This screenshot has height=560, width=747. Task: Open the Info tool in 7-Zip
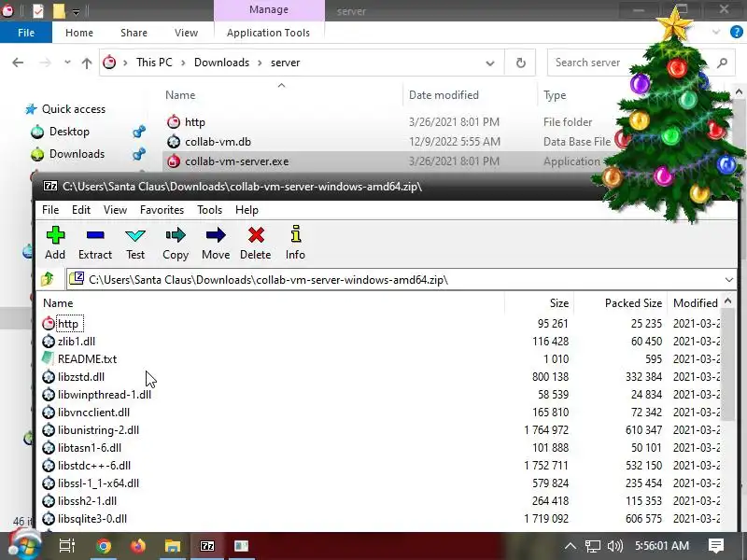pos(295,243)
